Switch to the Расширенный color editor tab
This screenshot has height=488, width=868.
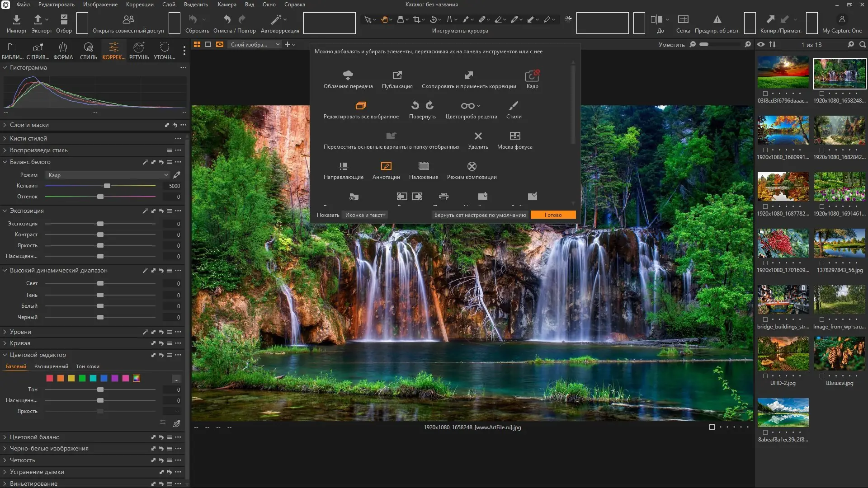pyautogui.click(x=51, y=366)
